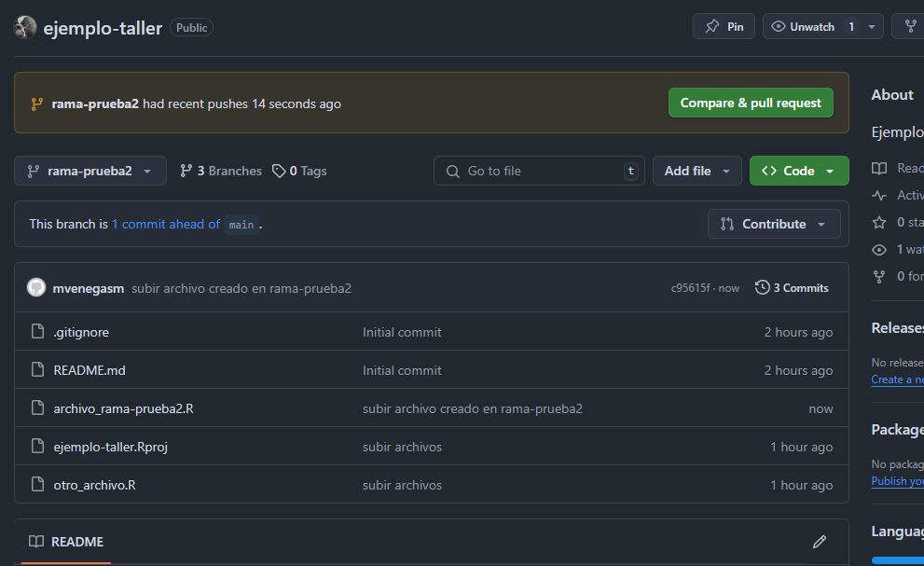Open subir archivos commit on ejemplo-taller.Rproj row

[402, 447]
